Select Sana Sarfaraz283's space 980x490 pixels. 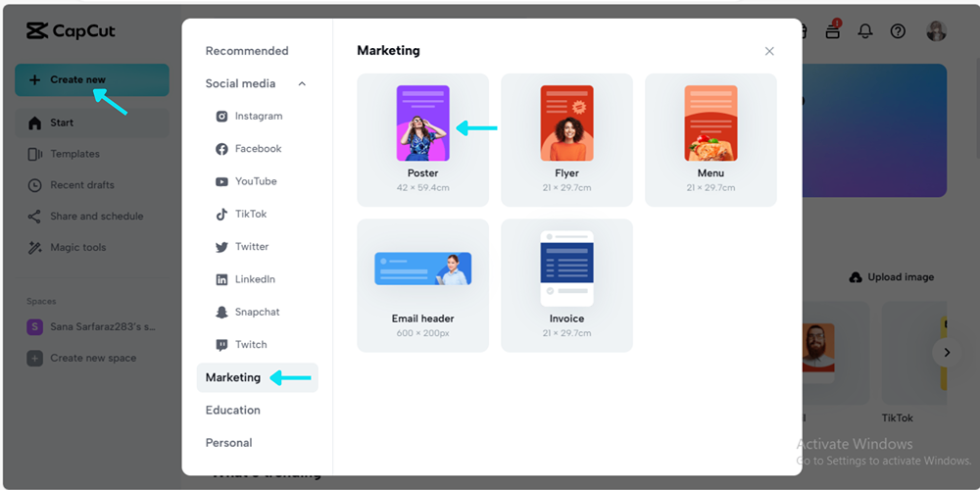[x=92, y=327]
